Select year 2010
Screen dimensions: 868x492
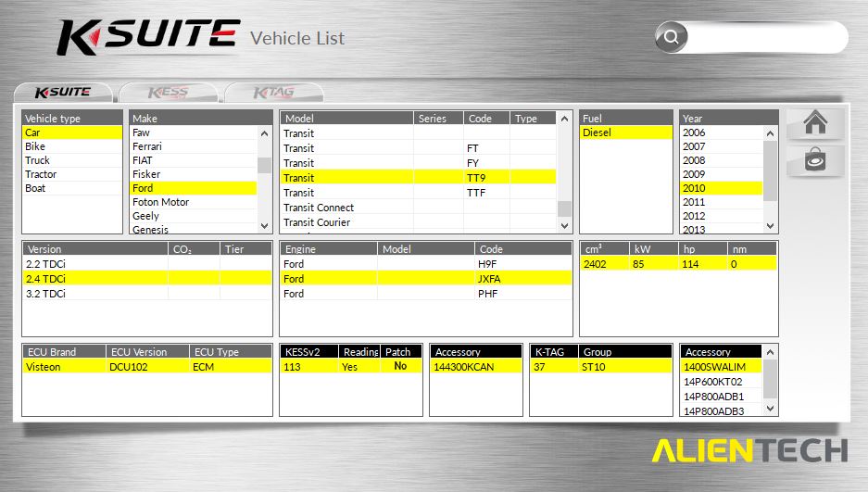click(x=722, y=187)
